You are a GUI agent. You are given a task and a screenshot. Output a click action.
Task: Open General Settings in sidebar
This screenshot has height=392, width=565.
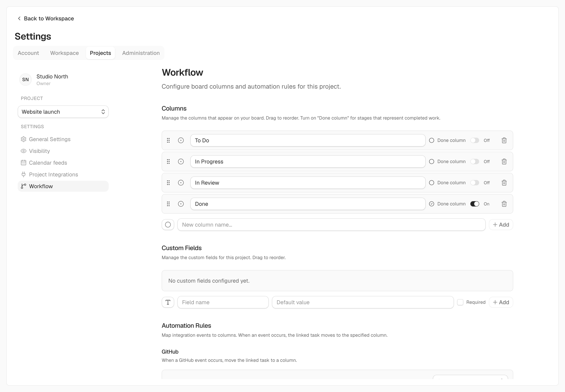pyautogui.click(x=63, y=139)
